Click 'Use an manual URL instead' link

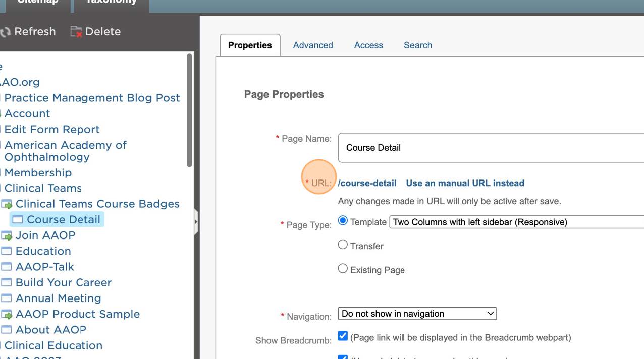(x=465, y=183)
